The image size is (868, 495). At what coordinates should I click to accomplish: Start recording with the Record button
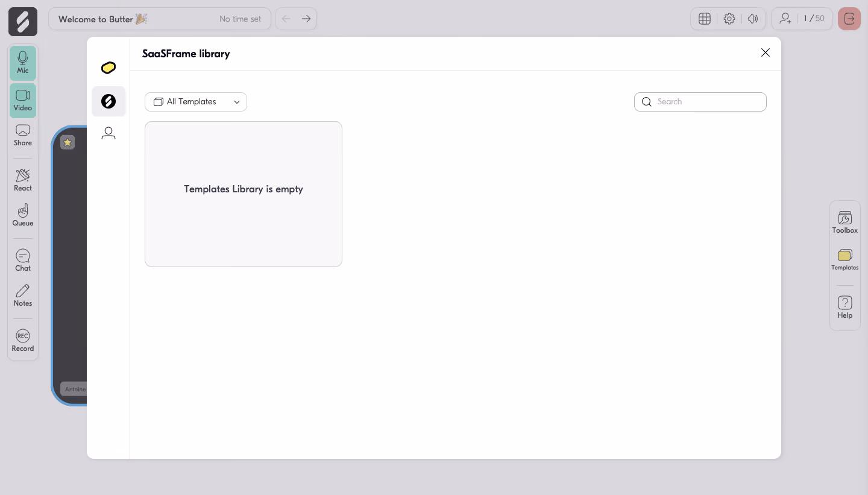point(23,341)
